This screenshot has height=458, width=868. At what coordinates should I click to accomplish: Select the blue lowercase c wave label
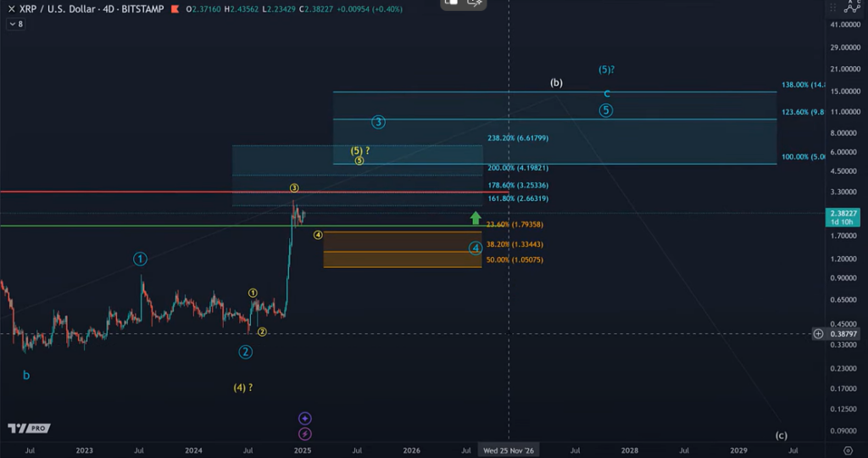(607, 94)
